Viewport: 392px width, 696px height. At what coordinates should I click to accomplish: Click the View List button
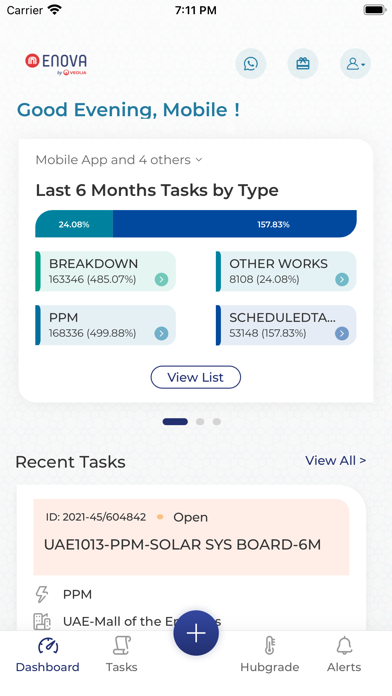pyautogui.click(x=196, y=377)
